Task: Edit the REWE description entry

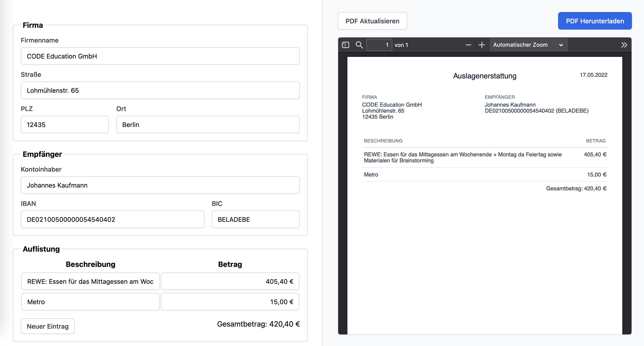Action: [x=90, y=281]
